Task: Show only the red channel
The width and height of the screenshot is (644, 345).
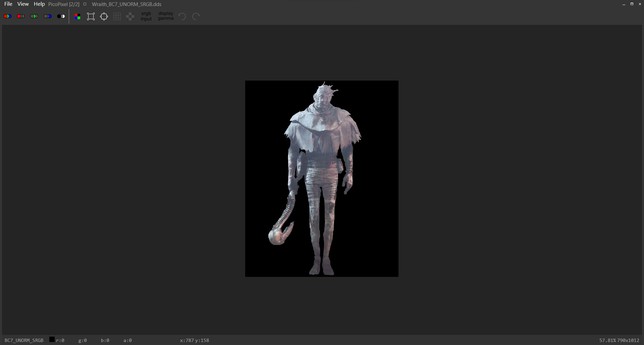Action: [21, 16]
